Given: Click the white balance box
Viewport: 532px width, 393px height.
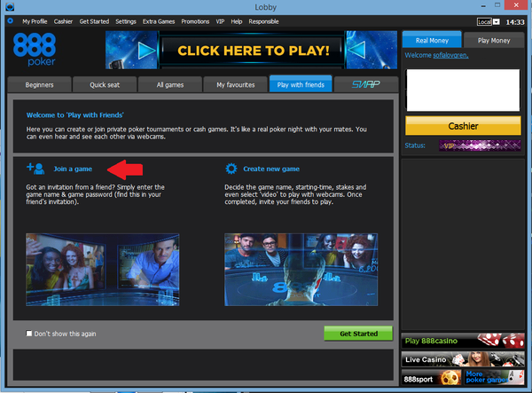Looking at the screenshot, I should (463, 90).
